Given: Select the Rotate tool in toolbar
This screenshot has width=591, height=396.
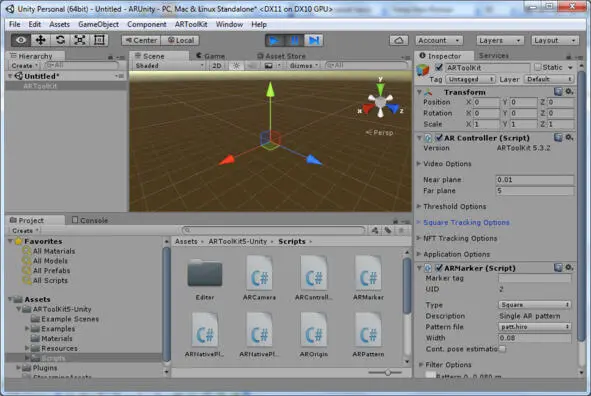Looking at the screenshot, I should coord(60,40).
